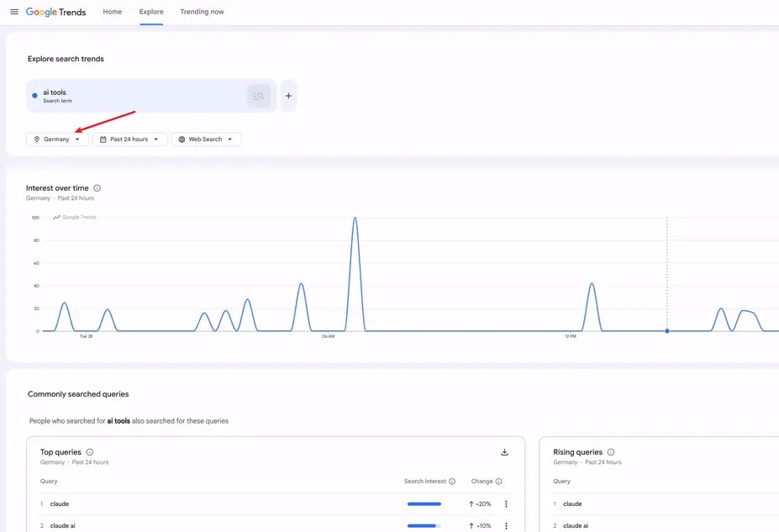Click the search interest bar for 'claude'
The height and width of the screenshot is (532, 779).
pos(424,503)
